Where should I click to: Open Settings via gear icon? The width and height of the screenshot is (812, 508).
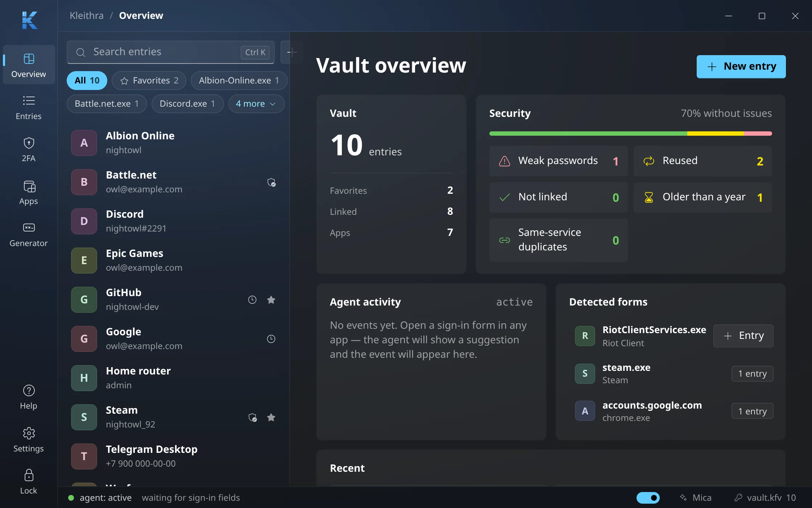point(29,440)
